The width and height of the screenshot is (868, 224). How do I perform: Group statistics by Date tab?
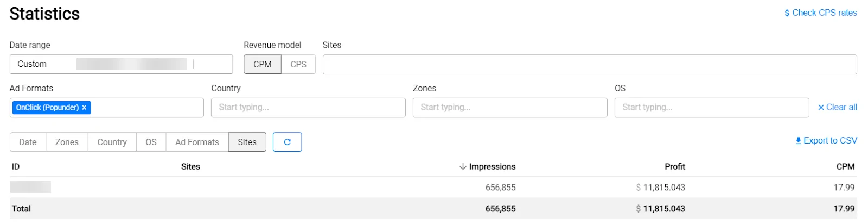tap(28, 142)
